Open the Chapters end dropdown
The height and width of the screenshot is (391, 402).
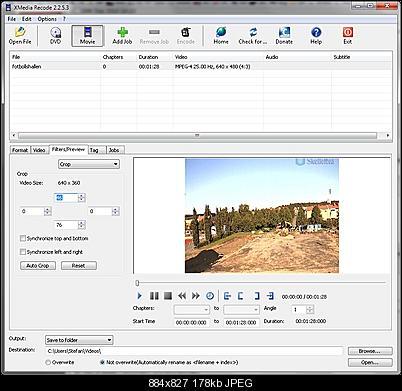click(x=241, y=309)
